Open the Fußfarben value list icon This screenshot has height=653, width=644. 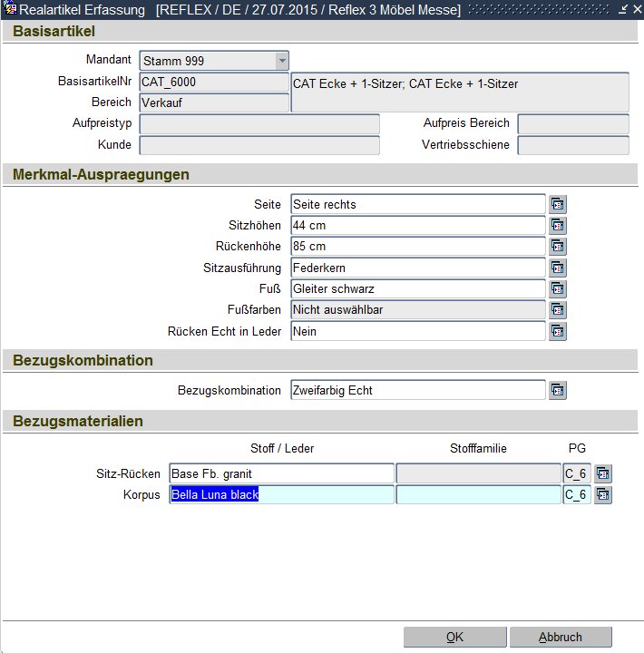tap(558, 310)
